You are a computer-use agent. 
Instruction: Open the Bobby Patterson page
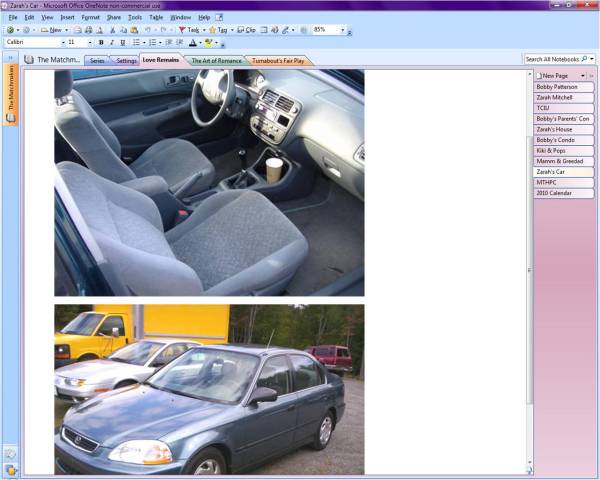click(564, 87)
